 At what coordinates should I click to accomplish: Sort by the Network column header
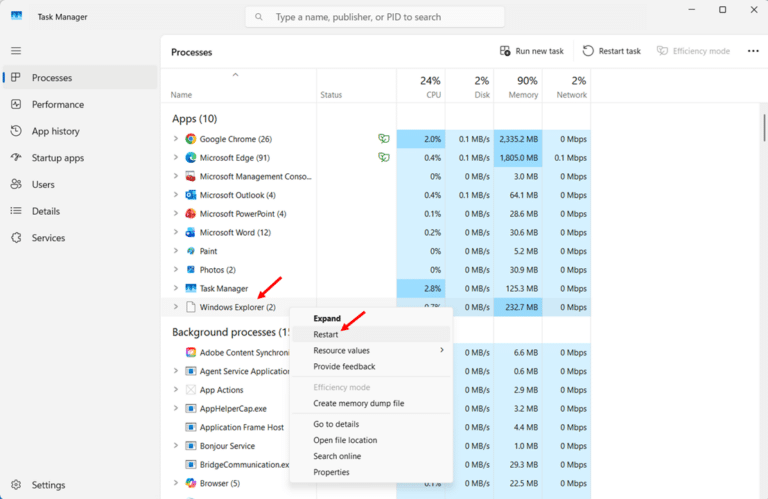[x=566, y=86]
